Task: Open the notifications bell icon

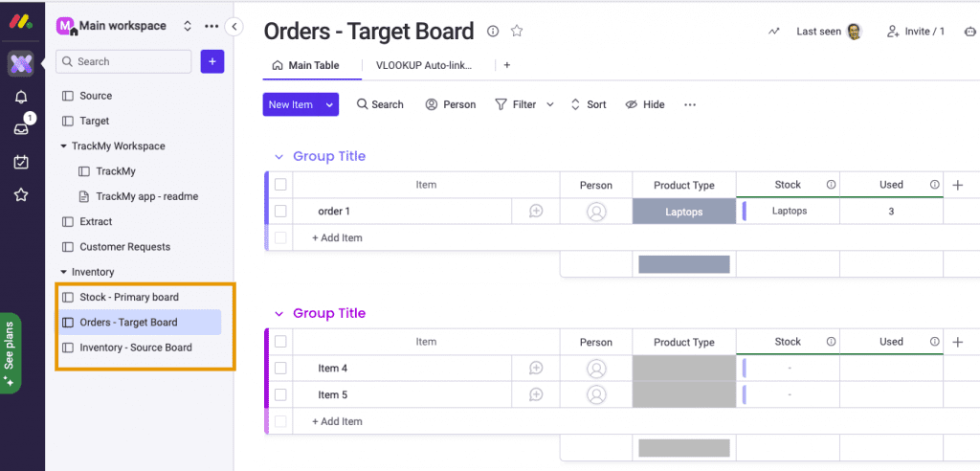Action: tap(21, 97)
